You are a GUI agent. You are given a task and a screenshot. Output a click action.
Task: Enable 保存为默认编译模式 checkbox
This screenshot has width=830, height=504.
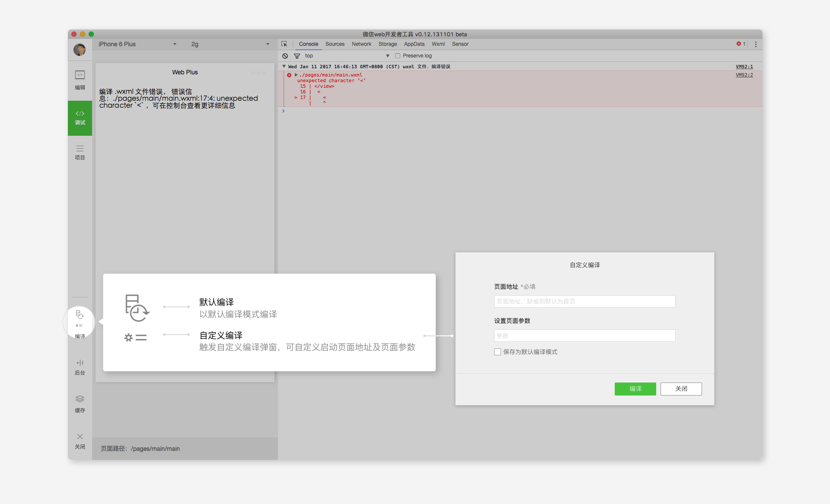click(498, 352)
